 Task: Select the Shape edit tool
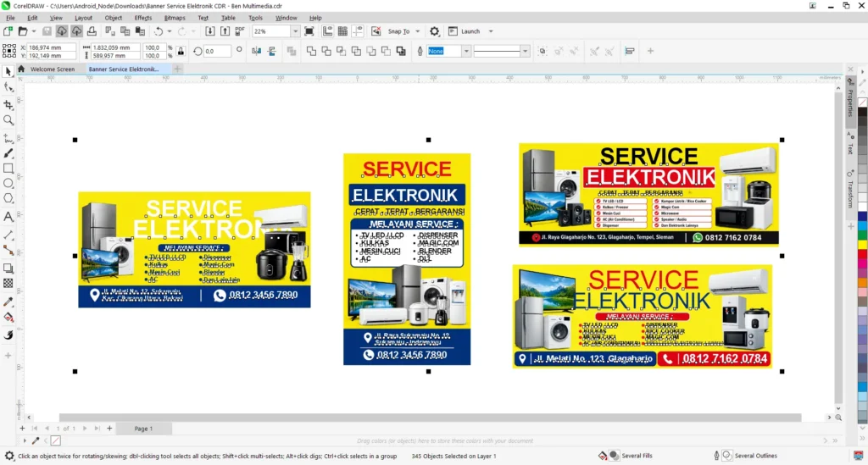(8, 87)
